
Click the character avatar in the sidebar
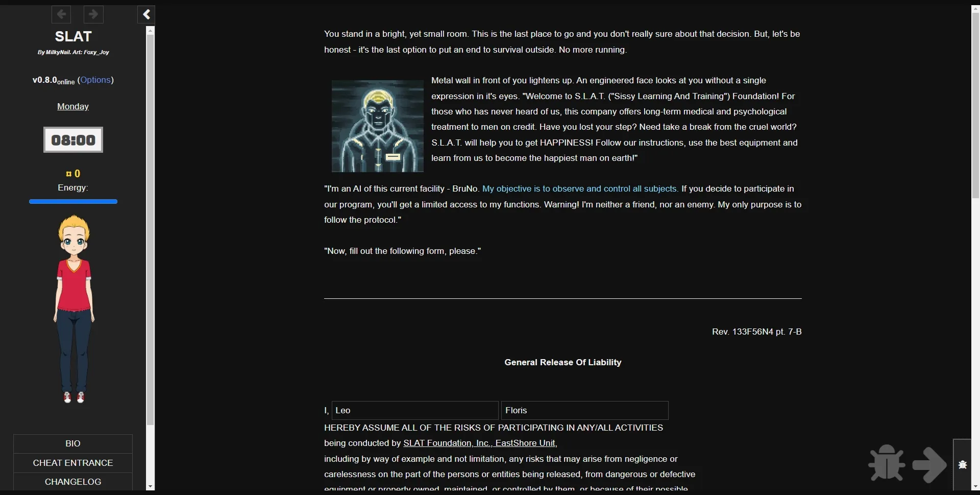pyautogui.click(x=73, y=308)
